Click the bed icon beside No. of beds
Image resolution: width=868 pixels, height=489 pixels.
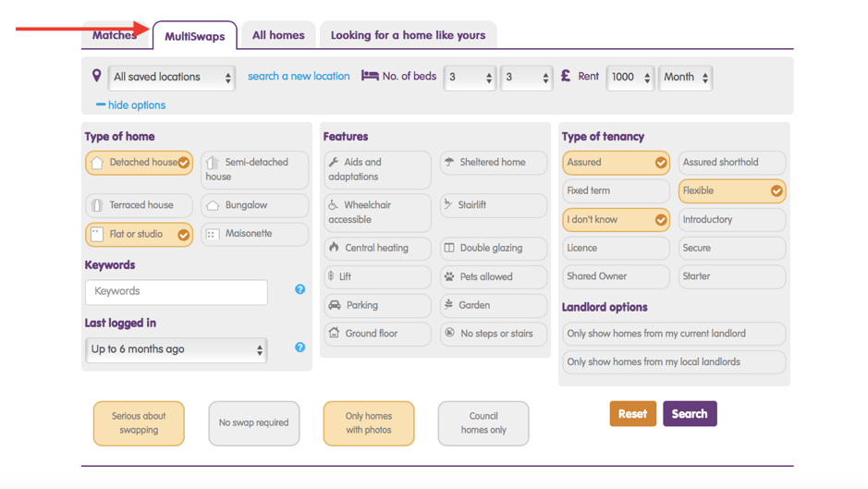pos(370,75)
